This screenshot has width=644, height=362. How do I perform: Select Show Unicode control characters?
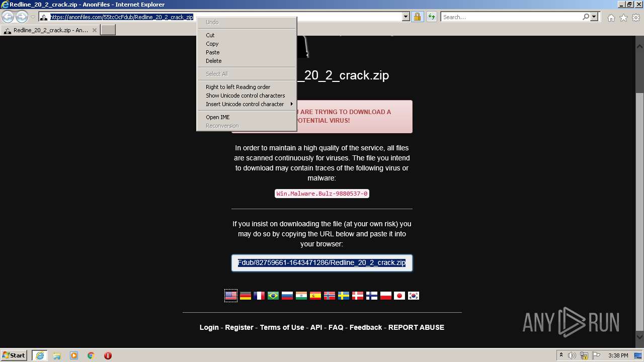pos(247,96)
